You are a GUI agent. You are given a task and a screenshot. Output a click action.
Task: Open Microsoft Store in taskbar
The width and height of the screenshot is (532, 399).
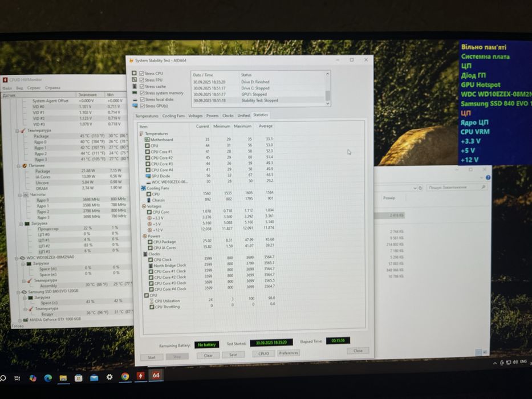tap(78, 377)
